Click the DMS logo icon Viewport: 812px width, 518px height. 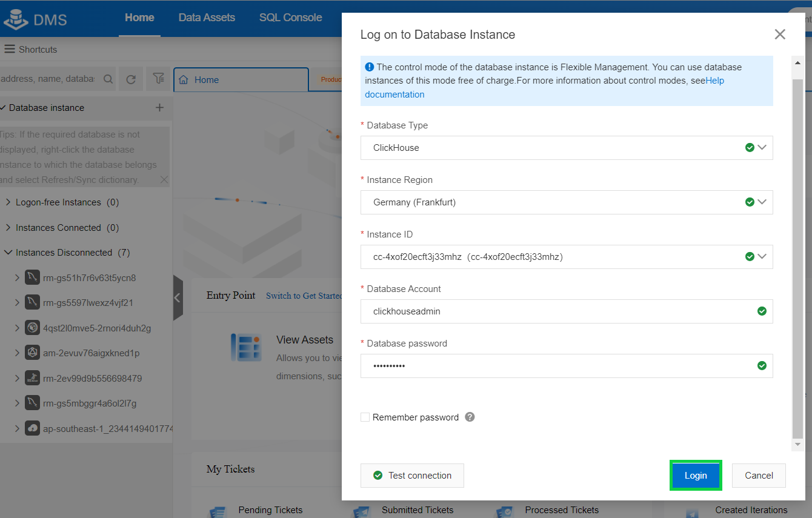click(x=15, y=19)
